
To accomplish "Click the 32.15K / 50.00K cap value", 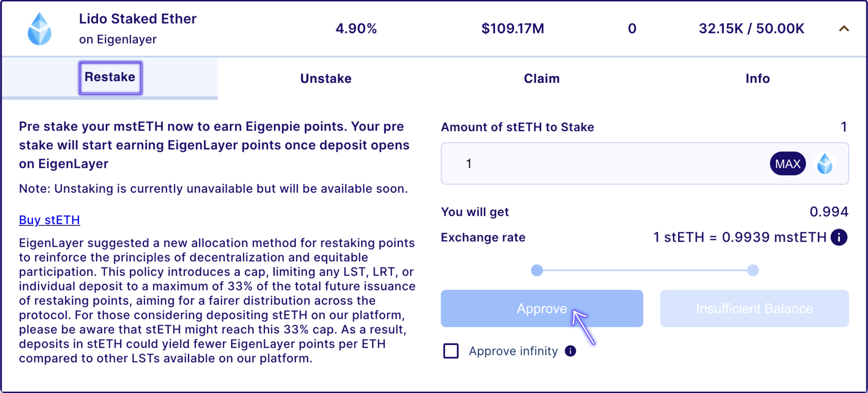I will click(751, 29).
